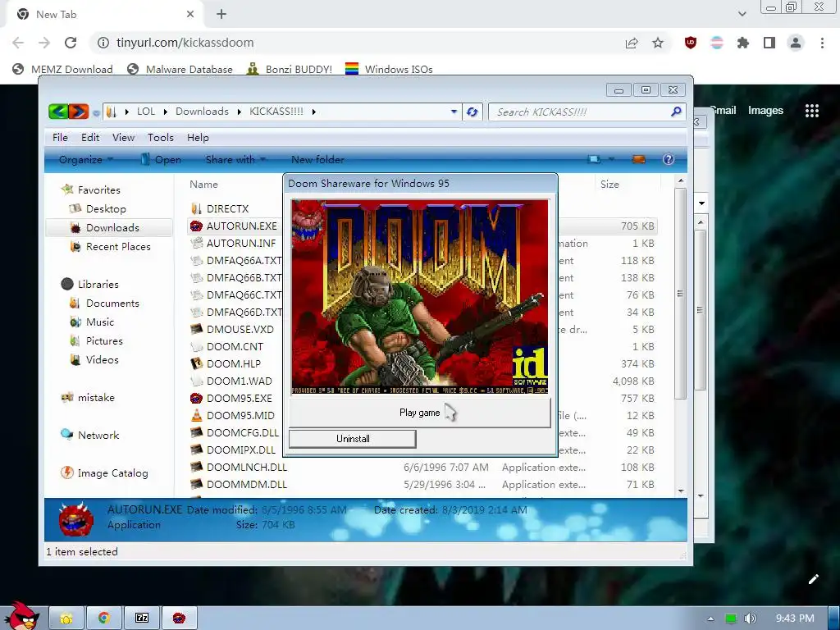Open Windows ISOs bookmark
The width and height of the screenshot is (840, 630).
[x=389, y=69]
